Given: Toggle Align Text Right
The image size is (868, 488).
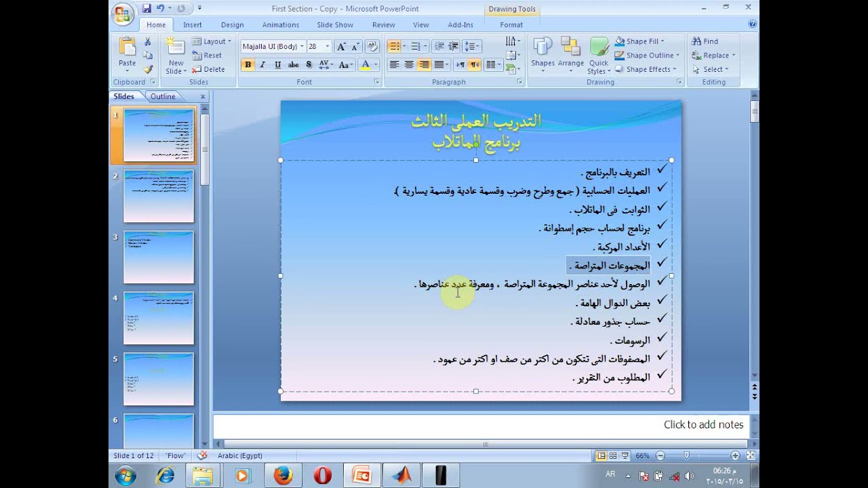Looking at the screenshot, I should click(424, 64).
